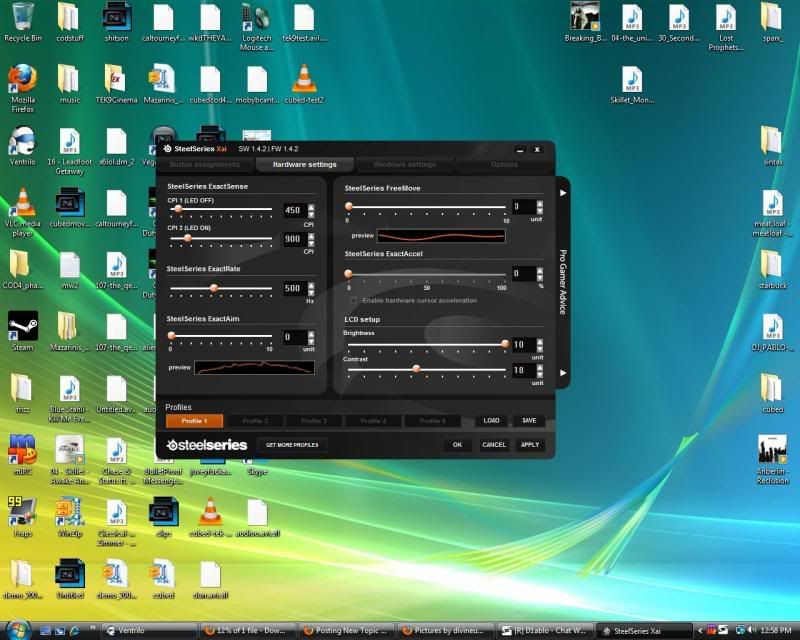Viewport: 800px width, 640px height.
Task: Select the Ventrilo desktop shortcut icon
Action: [22, 146]
